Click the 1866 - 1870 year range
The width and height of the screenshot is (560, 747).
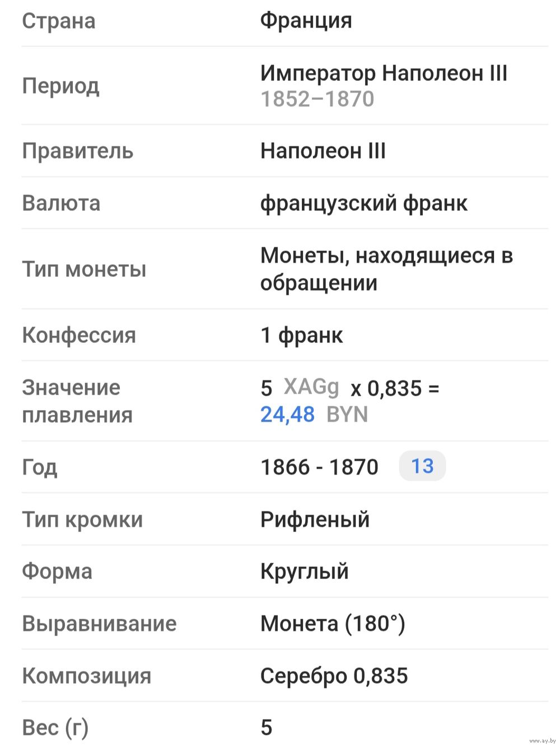319,467
